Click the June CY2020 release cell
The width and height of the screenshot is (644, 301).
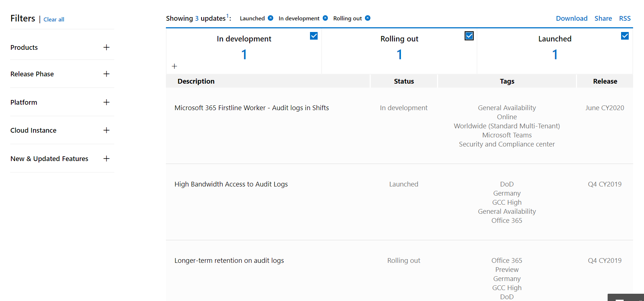(x=605, y=108)
